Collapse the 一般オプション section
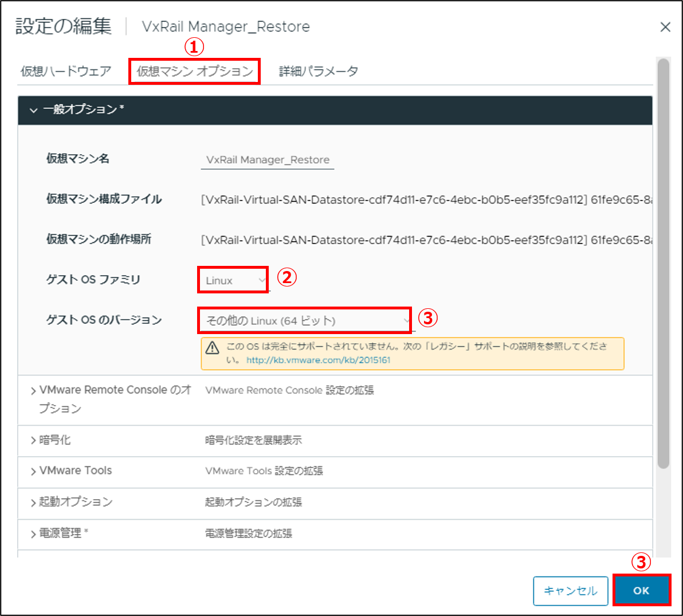This screenshot has width=683, height=616. [34, 110]
